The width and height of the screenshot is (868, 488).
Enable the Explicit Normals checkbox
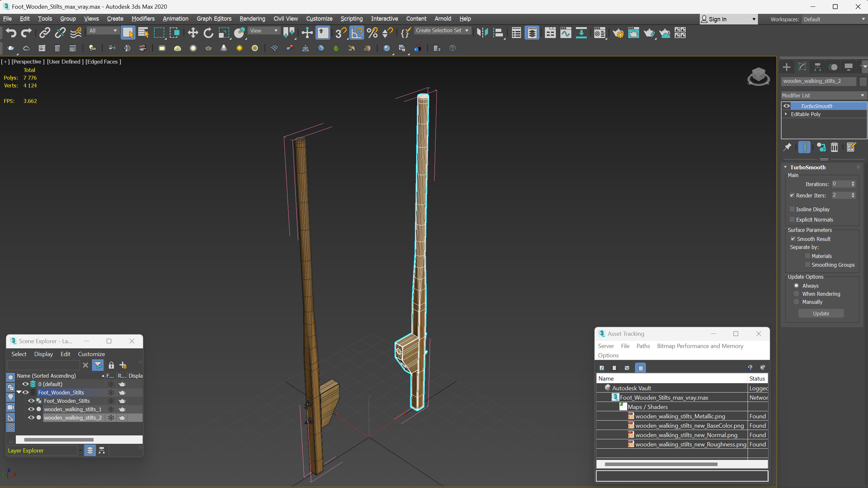pyautogui.click(x=792, y=220)
